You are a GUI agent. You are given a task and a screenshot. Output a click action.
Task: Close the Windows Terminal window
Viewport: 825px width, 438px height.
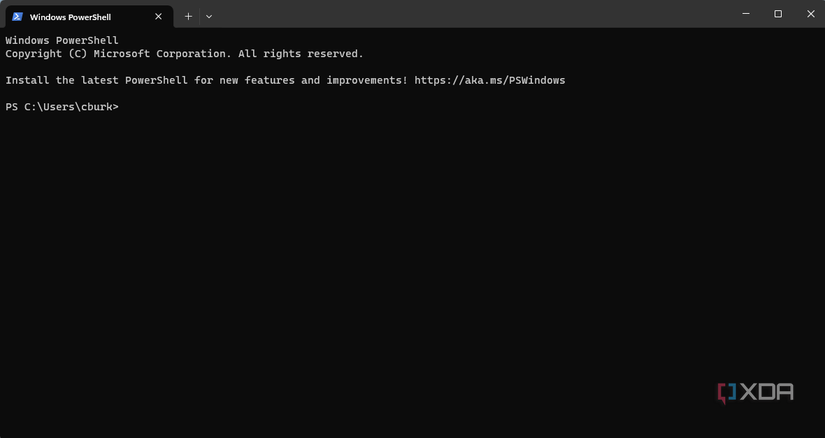[810, 14]
